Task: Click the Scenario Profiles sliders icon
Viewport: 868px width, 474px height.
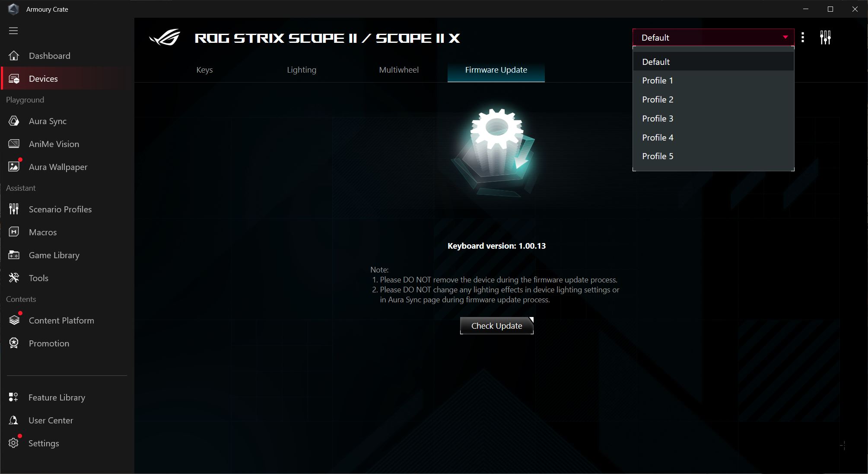Action: click(14, 209)
